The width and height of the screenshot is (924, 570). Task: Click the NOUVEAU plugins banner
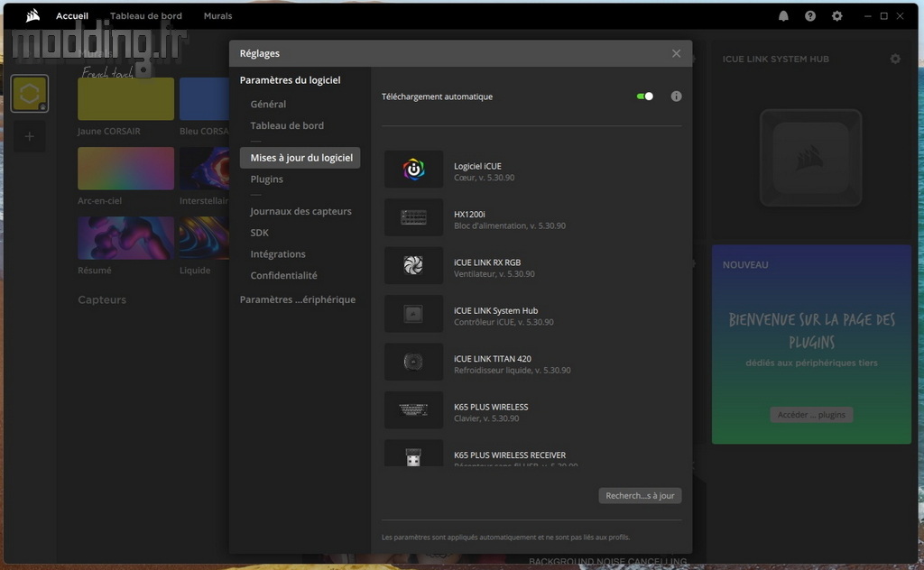[x=811, y=345]
